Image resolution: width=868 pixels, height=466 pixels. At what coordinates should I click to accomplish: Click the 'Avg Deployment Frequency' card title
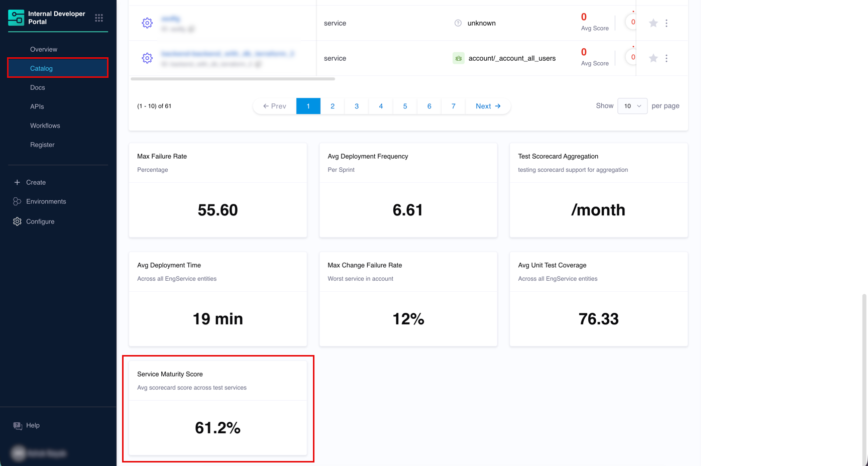(368, 156)
